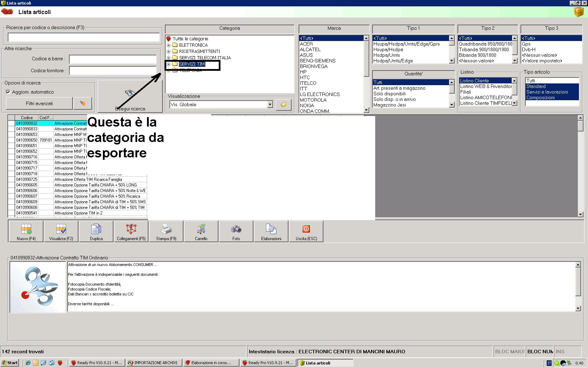Switch to IMPORTAZIONE ARCHIVI taskbar window
Screen dimensions: 588x368
tap(154, 363)
